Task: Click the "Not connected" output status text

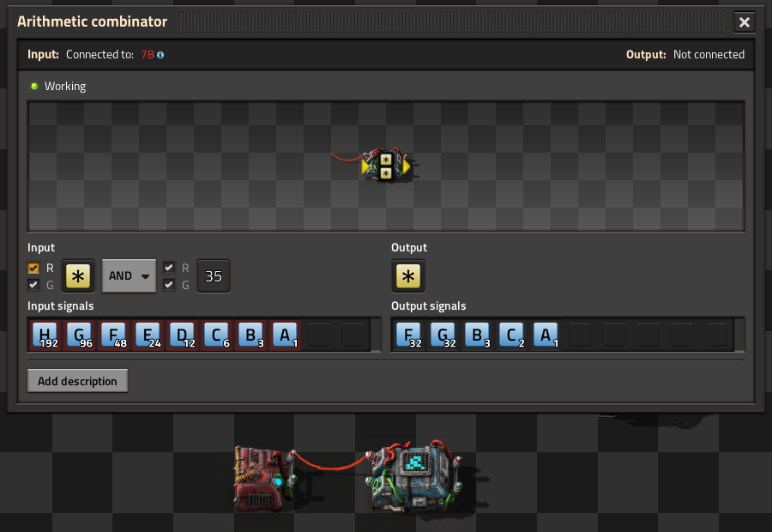Action: [709, 55]
